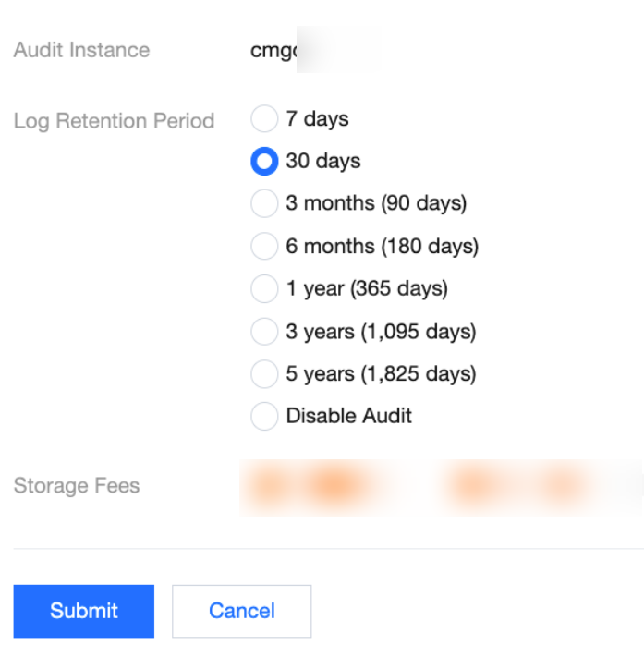Click the Storage Fees label

click(x=77, y=486)
